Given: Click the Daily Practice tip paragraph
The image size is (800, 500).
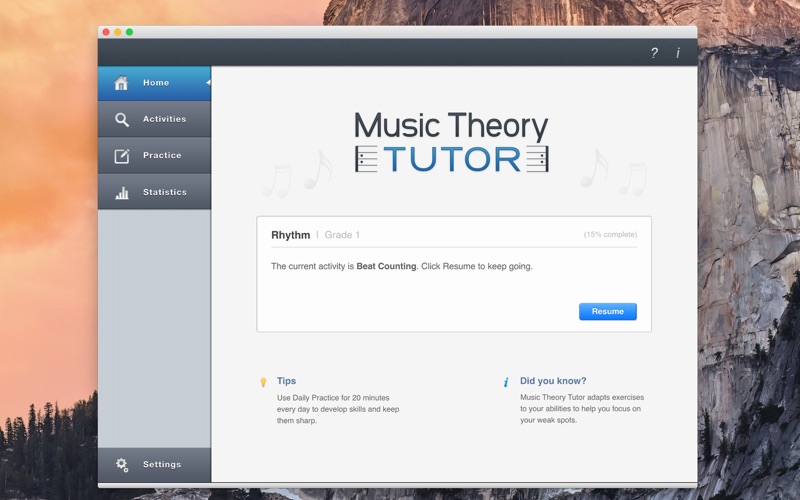Looking at the screenshot, I should point(338,409).
